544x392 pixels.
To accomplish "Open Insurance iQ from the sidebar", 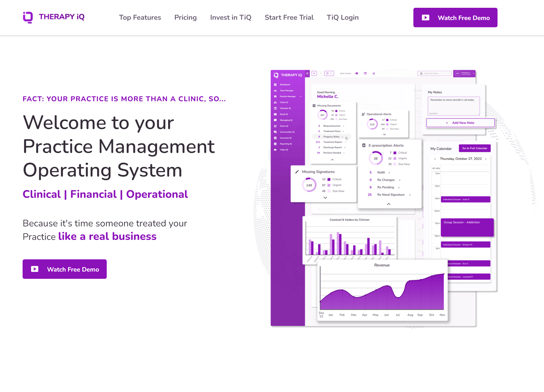I will pyautogui.click(x=275, y=138).
